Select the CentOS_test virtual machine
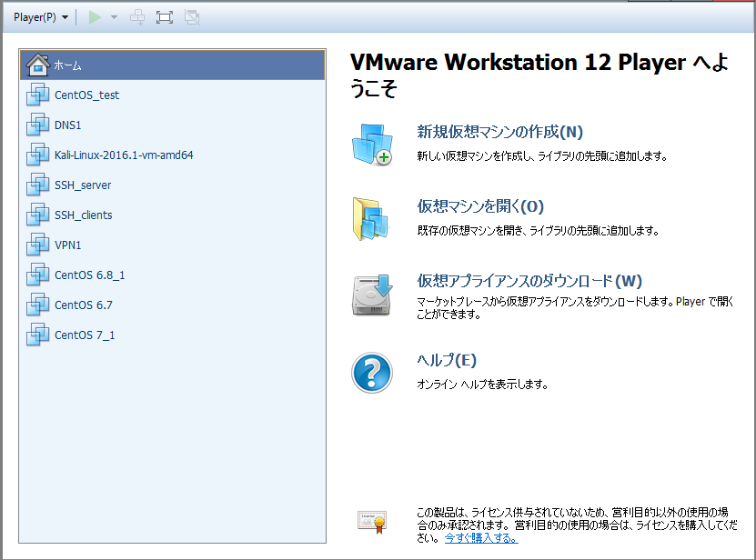The height and width of the screenshot is (560, 756). coord(173,95)
